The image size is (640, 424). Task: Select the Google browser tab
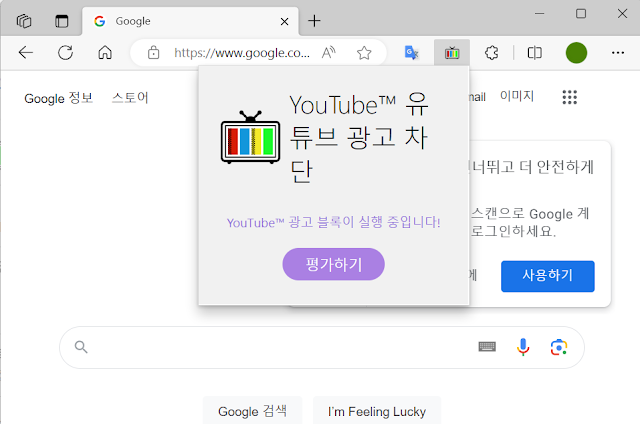(190, 21)
